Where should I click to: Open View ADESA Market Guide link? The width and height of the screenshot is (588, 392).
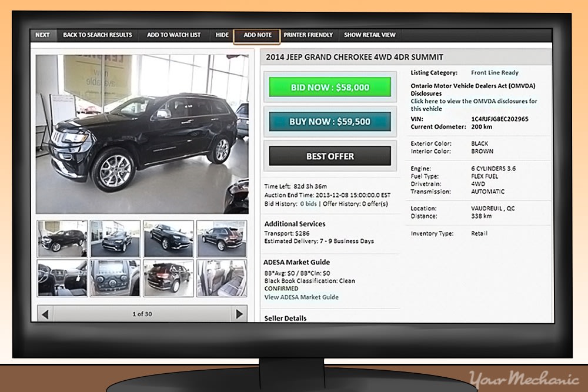302,297
